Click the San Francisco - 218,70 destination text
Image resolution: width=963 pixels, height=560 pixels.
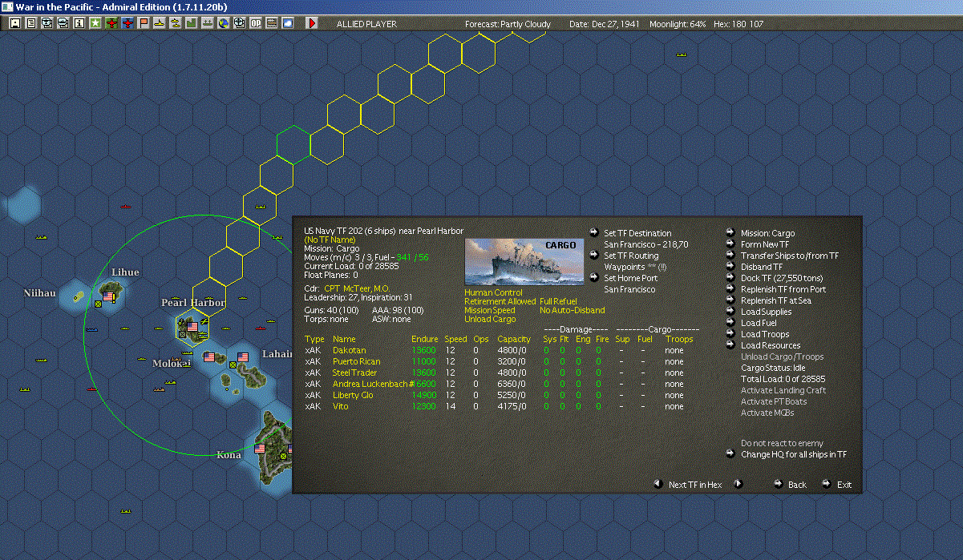tap(646, 244)
